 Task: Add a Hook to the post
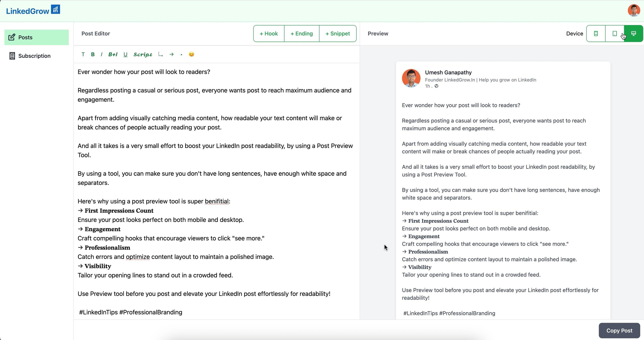tap(269, 34)
